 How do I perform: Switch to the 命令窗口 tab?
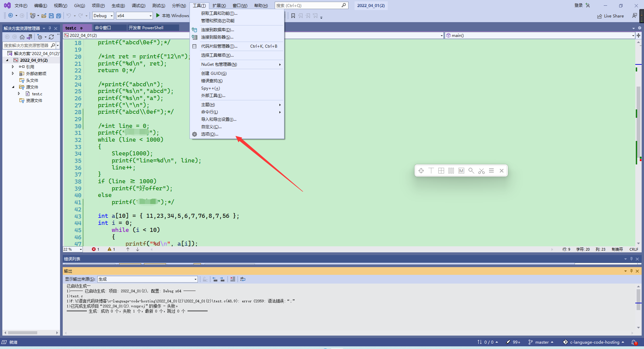coord(103,28)
